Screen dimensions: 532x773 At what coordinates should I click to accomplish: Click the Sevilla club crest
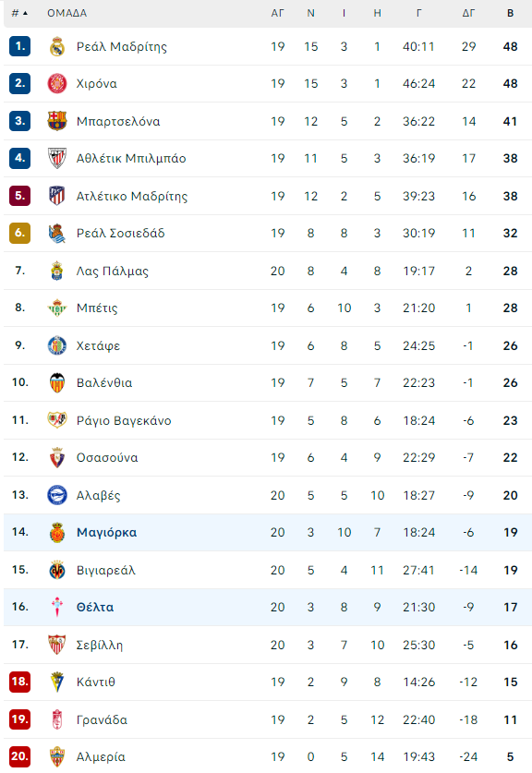point(56,645)
